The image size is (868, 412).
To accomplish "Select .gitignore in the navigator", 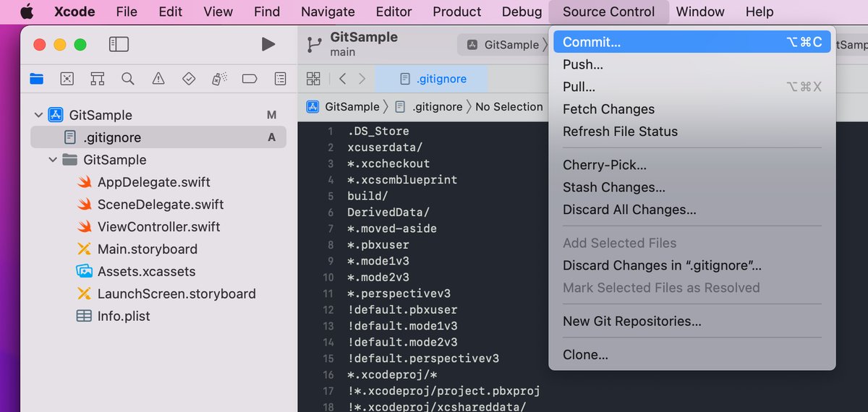I will click(x=158, y=137).
